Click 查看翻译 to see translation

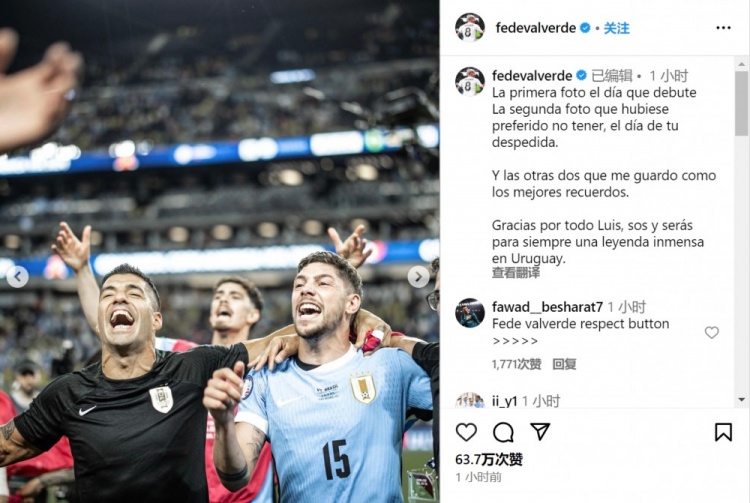(516, 273)
